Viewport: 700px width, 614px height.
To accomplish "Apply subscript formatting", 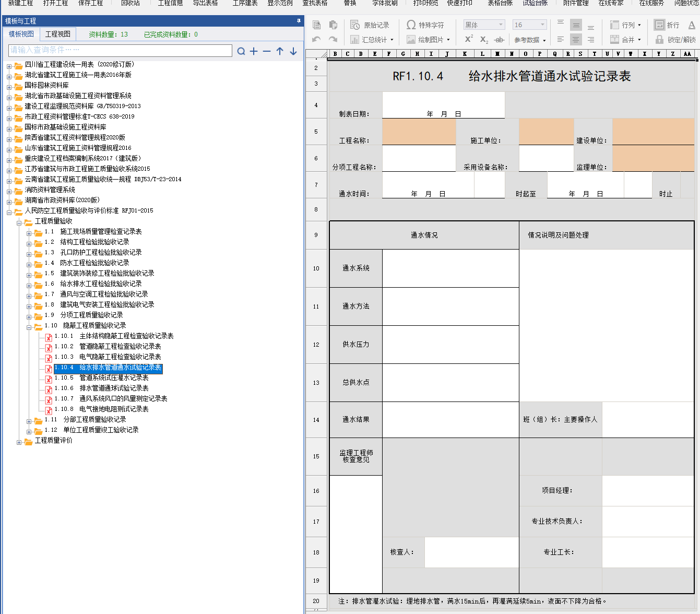I will click(484, 39).
